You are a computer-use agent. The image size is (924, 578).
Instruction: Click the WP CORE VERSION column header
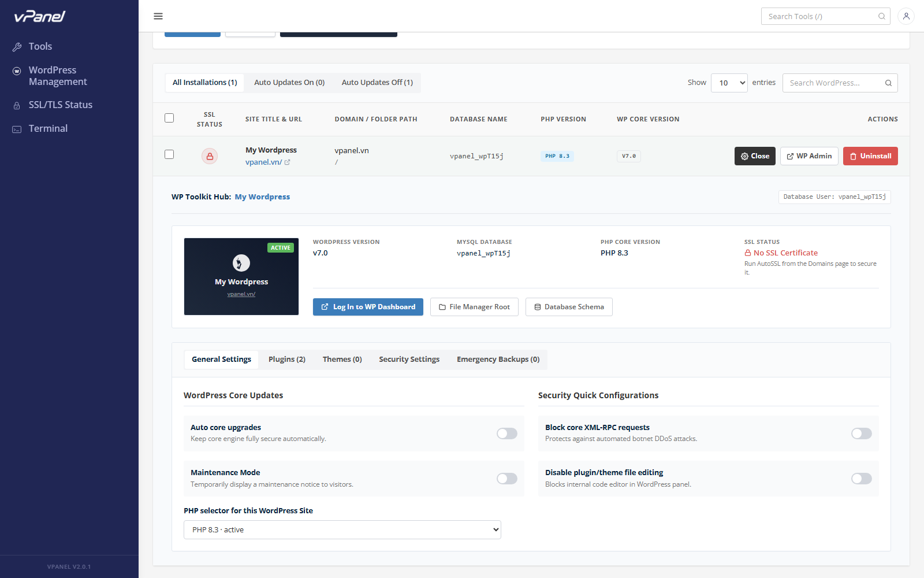(648, 119)
